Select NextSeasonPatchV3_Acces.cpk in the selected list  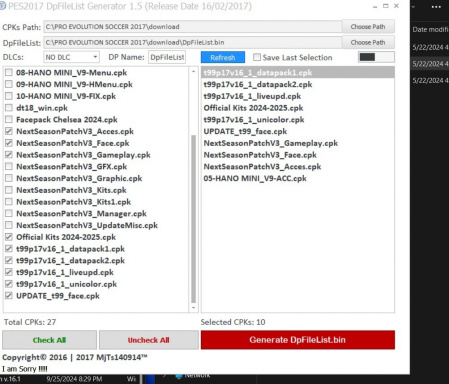point(298,166)
